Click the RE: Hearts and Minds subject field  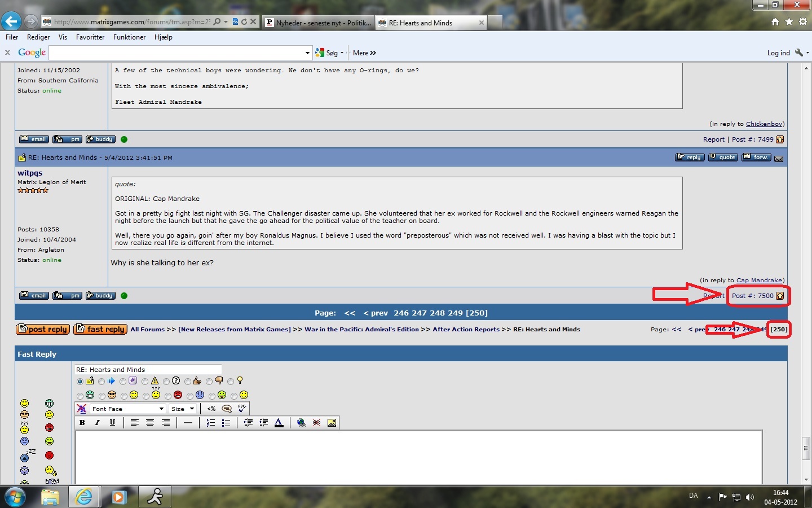tap(148, 370)
